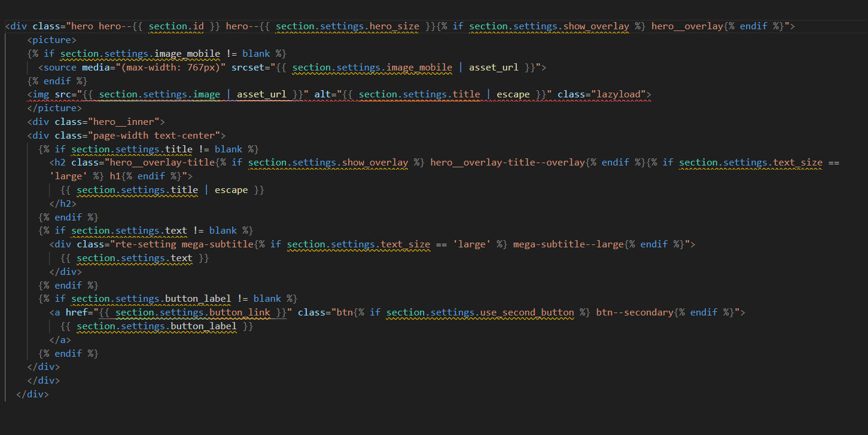
Task: Click the closing </h2> tag
Action: click(63, 204)
